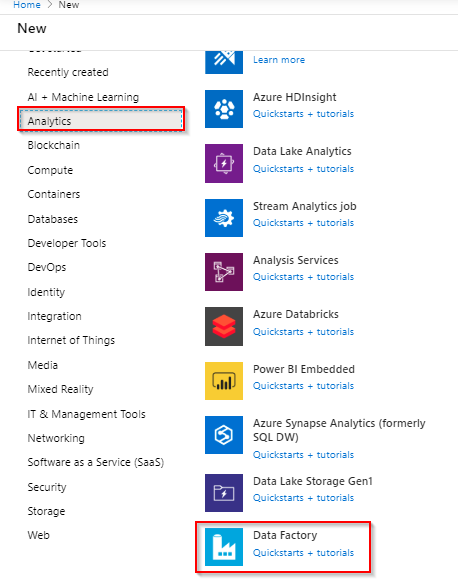The width and height of the screenshot is (458, 580).
Task: Select the Data Lake Analytics icon
Action: [x=224, y=163]
